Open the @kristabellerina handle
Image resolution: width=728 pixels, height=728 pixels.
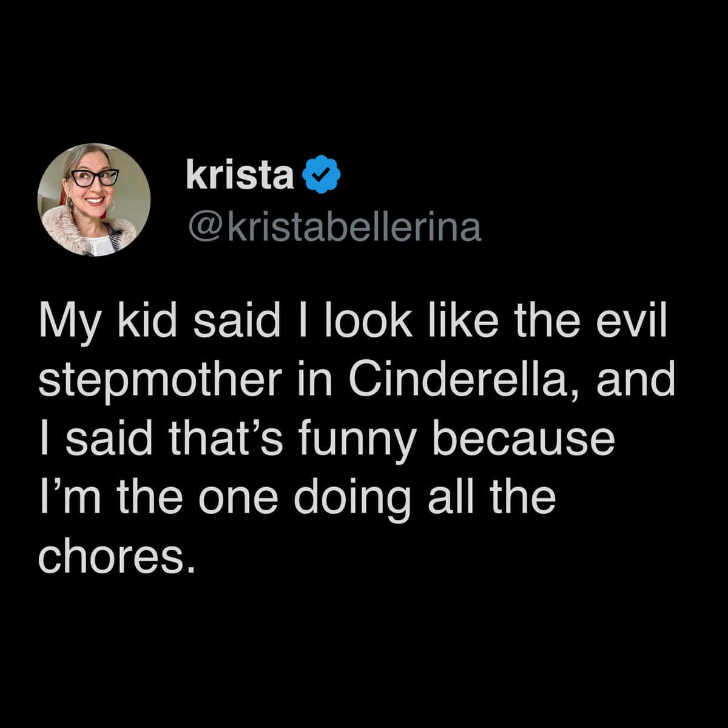[x=335, y=227]
